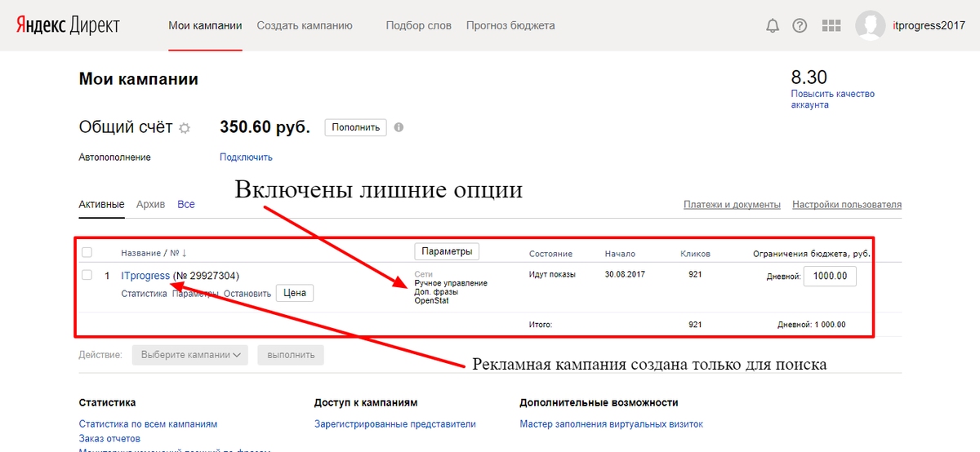Screen dimensions: 980x452
Task: Click the OpenStat option text
Action: [432, 301]
